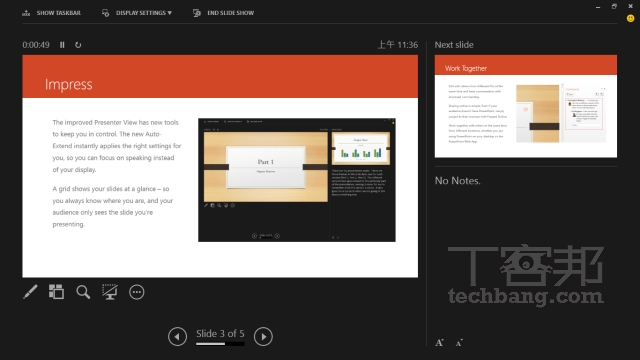Advance to the next slide arrow

(x=263, y=336)
